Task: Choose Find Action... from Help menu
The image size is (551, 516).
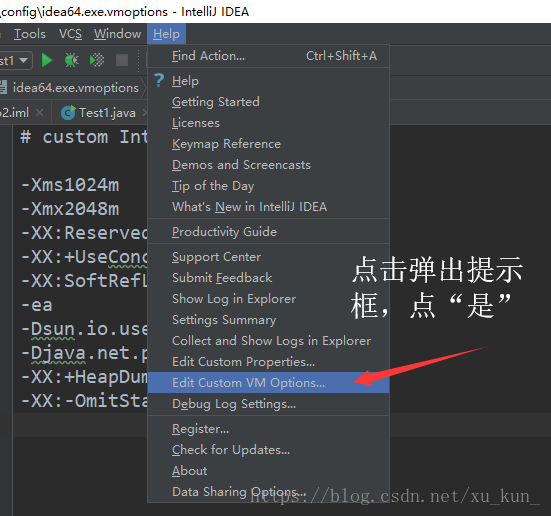Action: click(268, 56)
